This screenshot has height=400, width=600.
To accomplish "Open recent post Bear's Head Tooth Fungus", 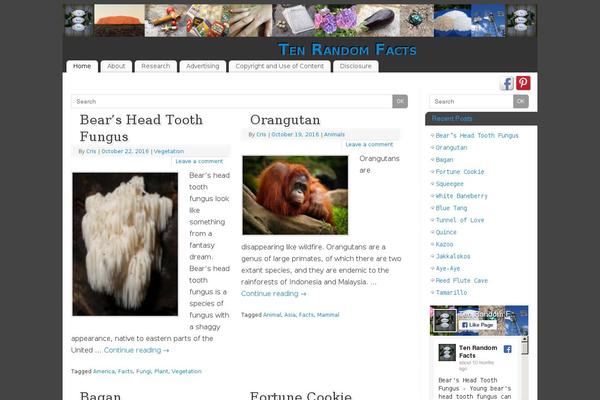I will coord(477,136).
